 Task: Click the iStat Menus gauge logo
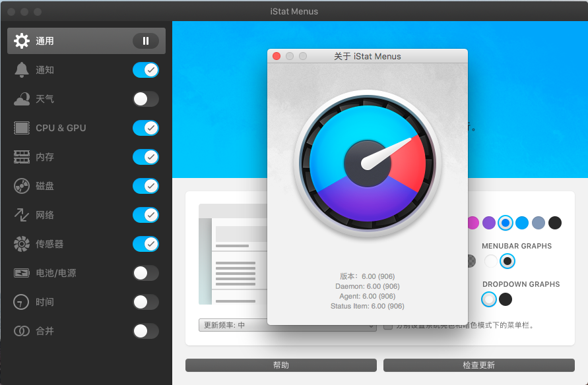click(368, 163)
